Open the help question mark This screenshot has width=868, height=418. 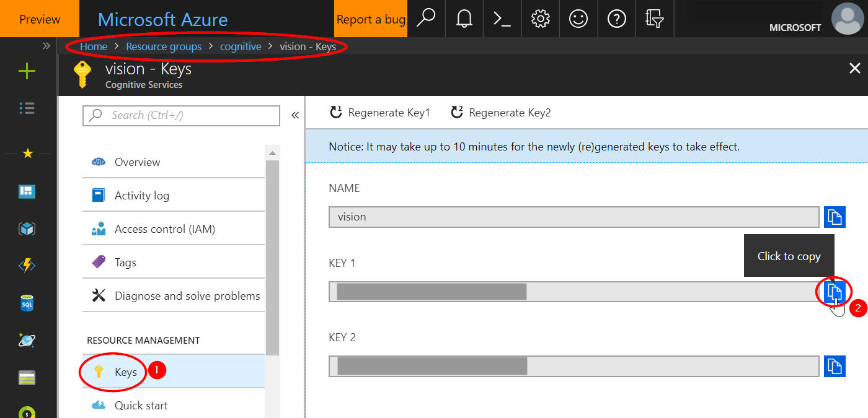click(616, 19)
